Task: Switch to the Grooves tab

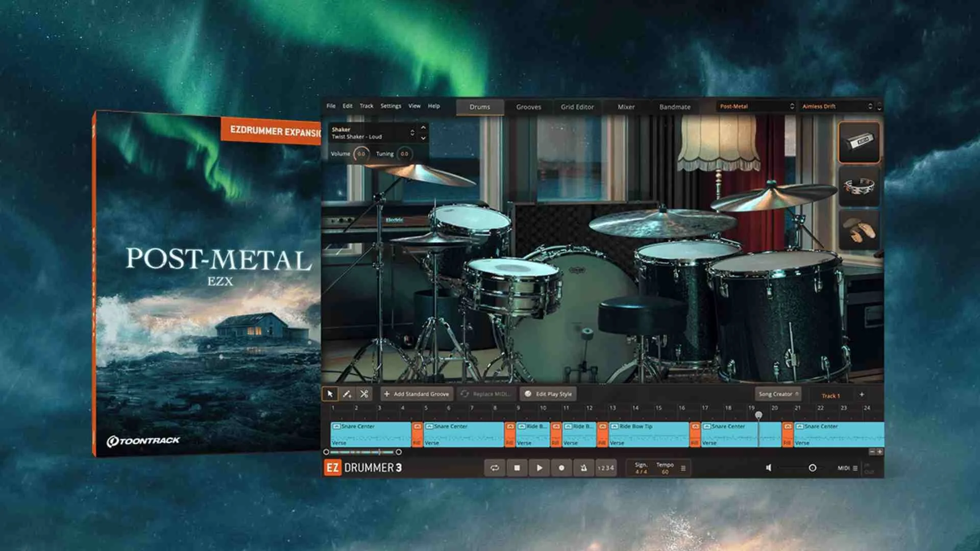Action: coord(528,107)
